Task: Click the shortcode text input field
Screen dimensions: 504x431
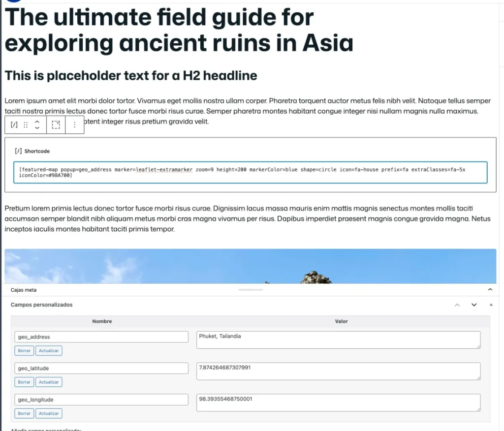Action: 251,173
